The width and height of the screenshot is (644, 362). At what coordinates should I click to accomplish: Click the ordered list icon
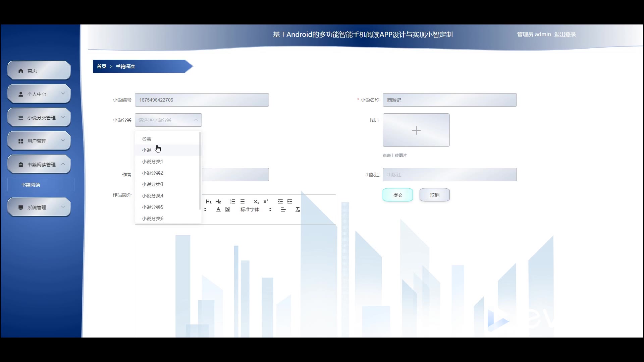233,201
